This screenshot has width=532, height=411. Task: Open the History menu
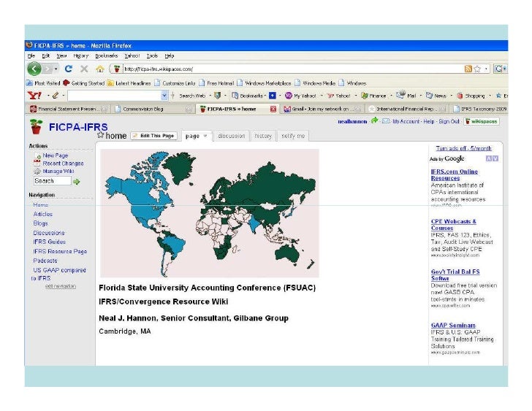80,56
